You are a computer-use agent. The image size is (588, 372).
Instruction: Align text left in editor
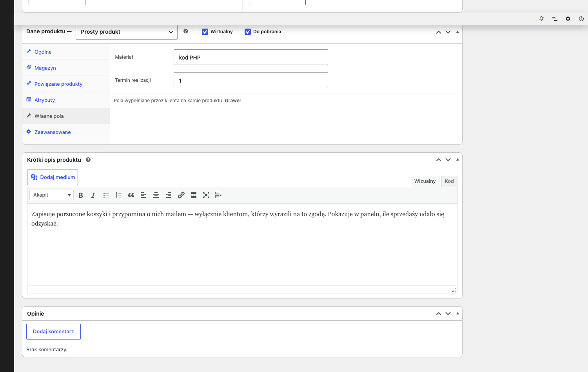tap(143, 195)
